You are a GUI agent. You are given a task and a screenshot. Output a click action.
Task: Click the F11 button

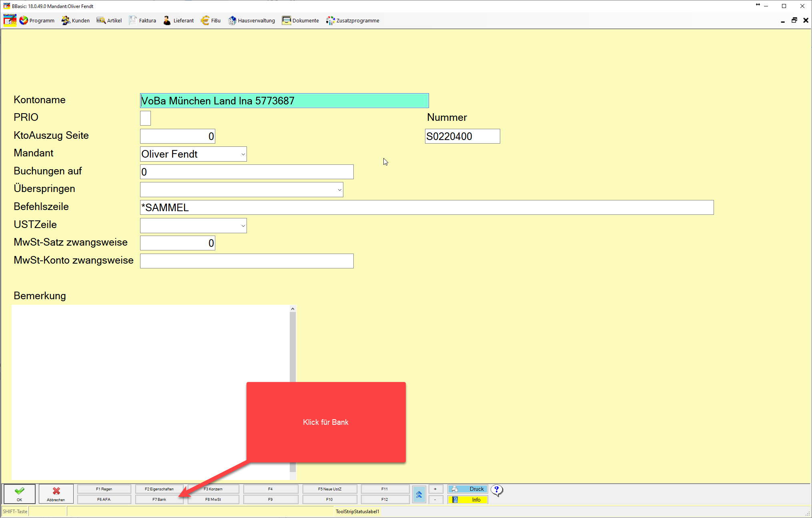pyautogui.click(x=385, y=489)
